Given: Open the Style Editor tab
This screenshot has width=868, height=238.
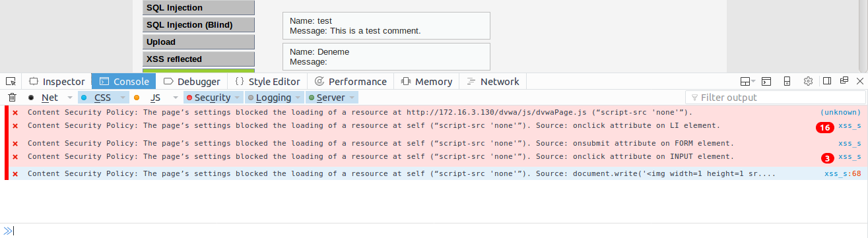Looking at the screenshot, I should pyautogui.click(x=267, y=81).
